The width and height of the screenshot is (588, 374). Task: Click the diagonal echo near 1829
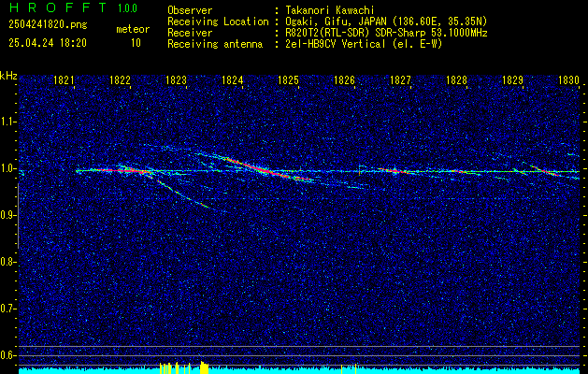pos(546,170)
